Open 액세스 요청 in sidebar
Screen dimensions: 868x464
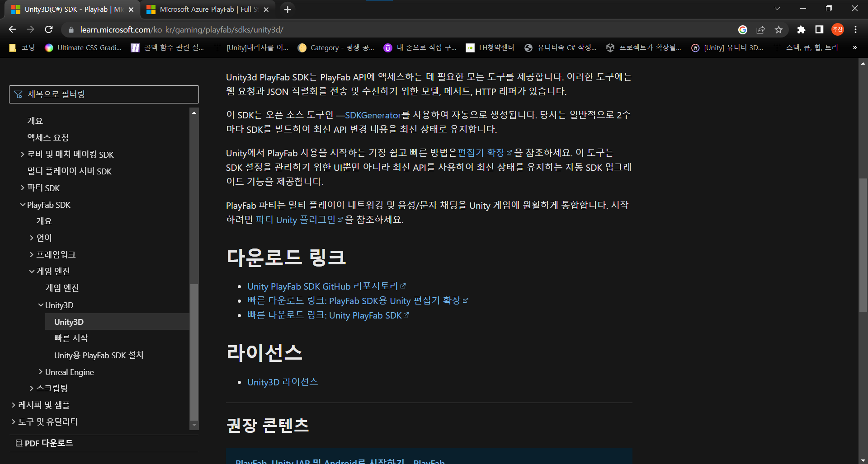tap(48, 137)
